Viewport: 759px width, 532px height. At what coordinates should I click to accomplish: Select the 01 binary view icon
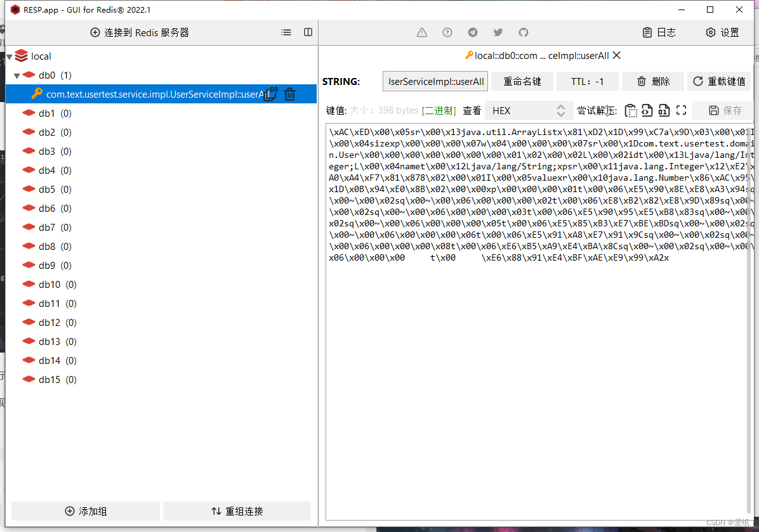point(663,110)
